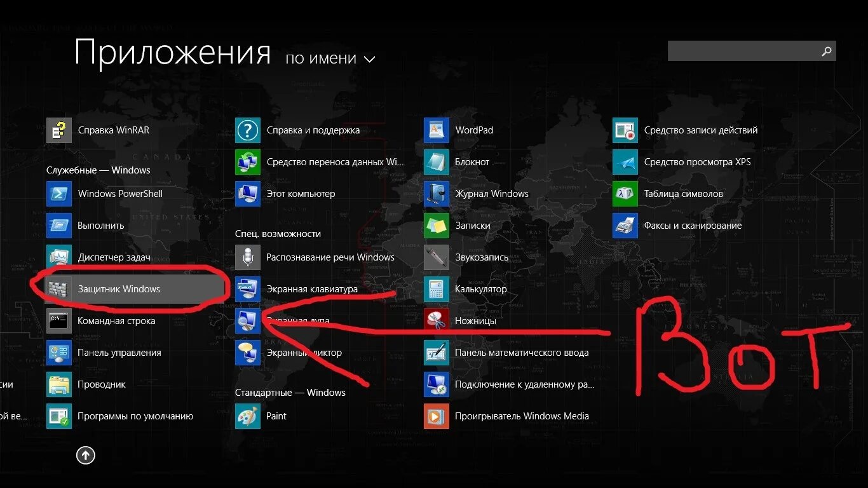Image resolution: width=868 pixels, height=488 pixels.
Task: Open Журнал Windows
Action: [476, 194]
